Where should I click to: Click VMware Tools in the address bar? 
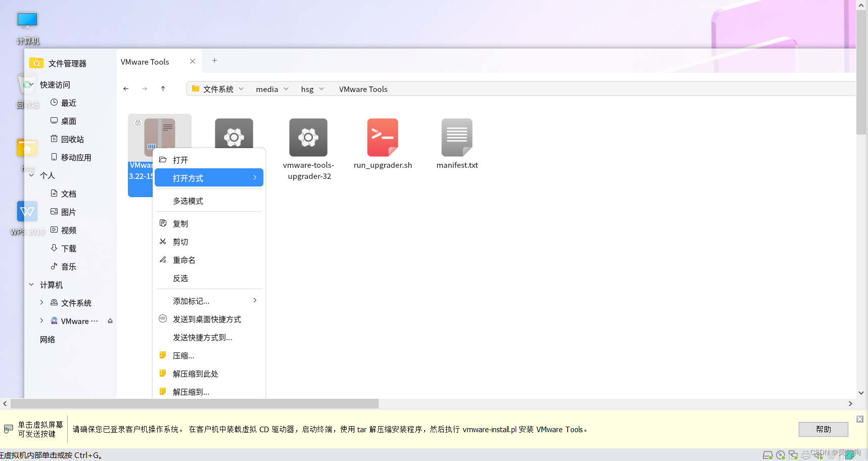coord(363,89)
